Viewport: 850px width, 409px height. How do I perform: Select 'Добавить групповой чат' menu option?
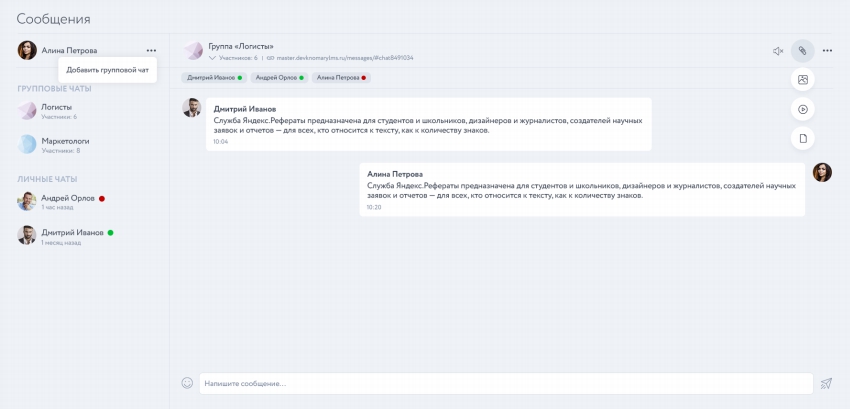(107, 70)
